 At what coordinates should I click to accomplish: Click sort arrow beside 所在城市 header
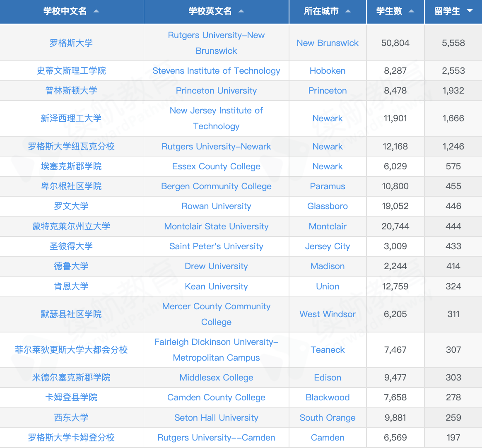[348, 11]
